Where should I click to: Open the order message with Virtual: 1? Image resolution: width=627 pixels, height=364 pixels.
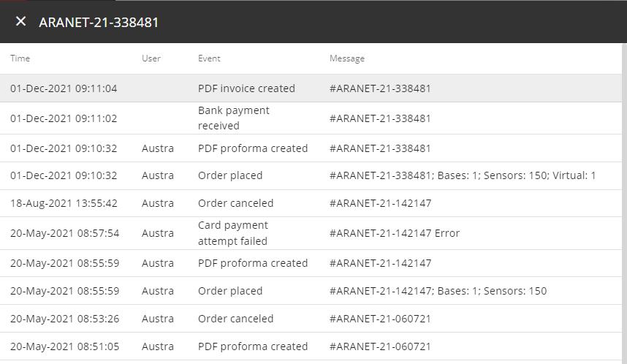(463, 175)
